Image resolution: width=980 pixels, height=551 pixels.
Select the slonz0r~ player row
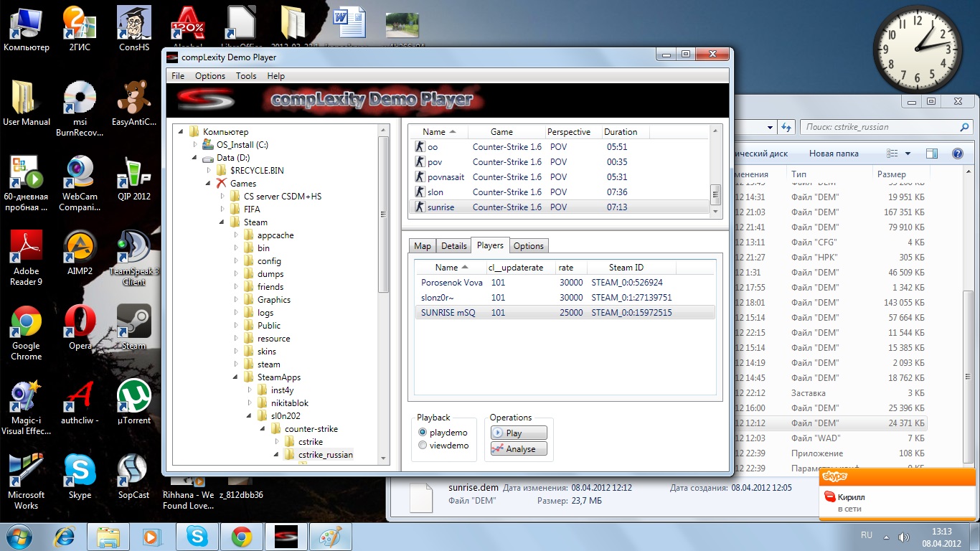pyautogui.click(x=565, y=298)
